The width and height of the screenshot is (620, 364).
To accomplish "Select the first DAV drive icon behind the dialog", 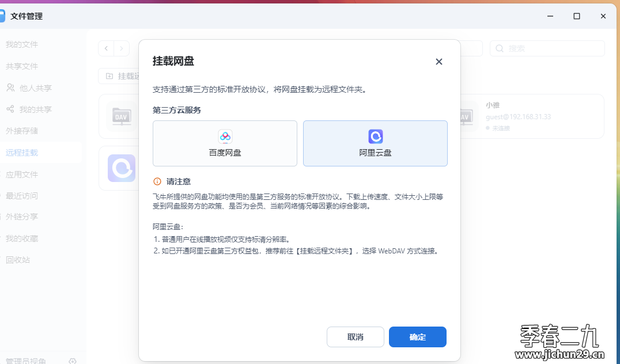I will pos(122,116).
